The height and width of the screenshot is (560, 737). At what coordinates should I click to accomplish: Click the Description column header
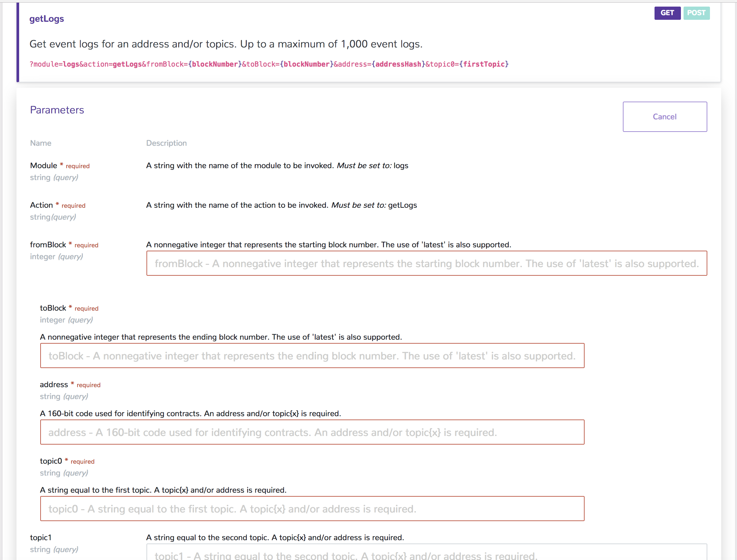pos(166,143)
